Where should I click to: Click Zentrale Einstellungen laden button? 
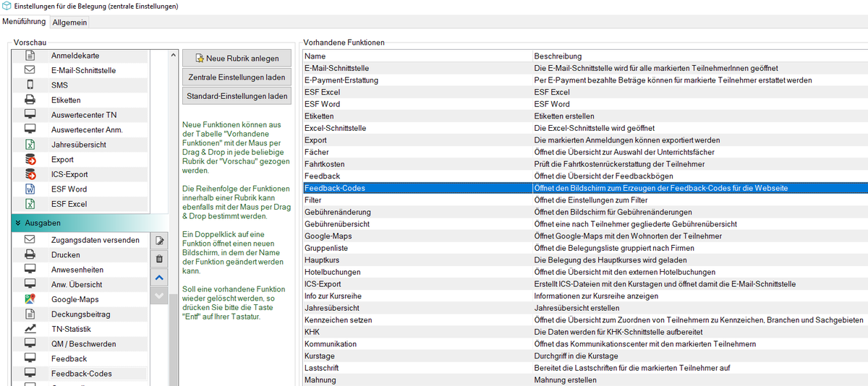point(237,77)
